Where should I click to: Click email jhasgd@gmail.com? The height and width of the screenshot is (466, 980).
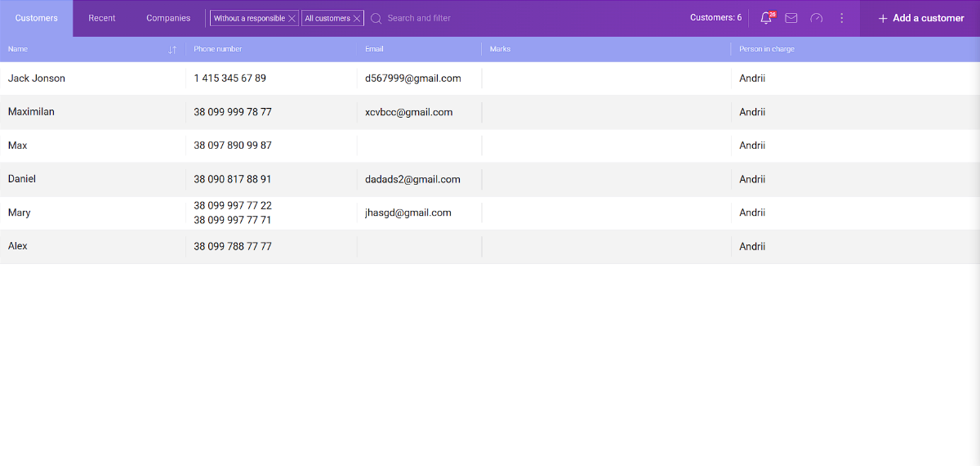(x=408, y=213)
